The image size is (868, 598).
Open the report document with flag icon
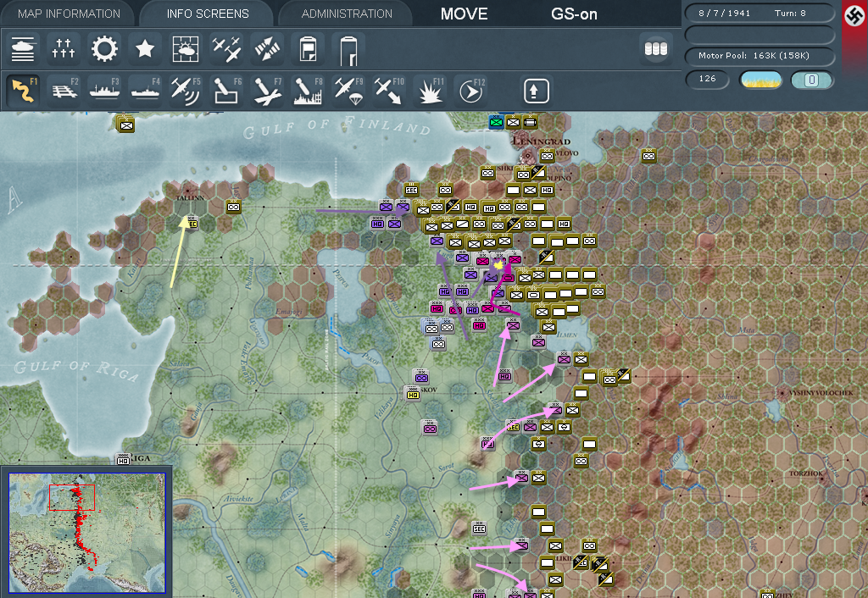click(308, 48)
